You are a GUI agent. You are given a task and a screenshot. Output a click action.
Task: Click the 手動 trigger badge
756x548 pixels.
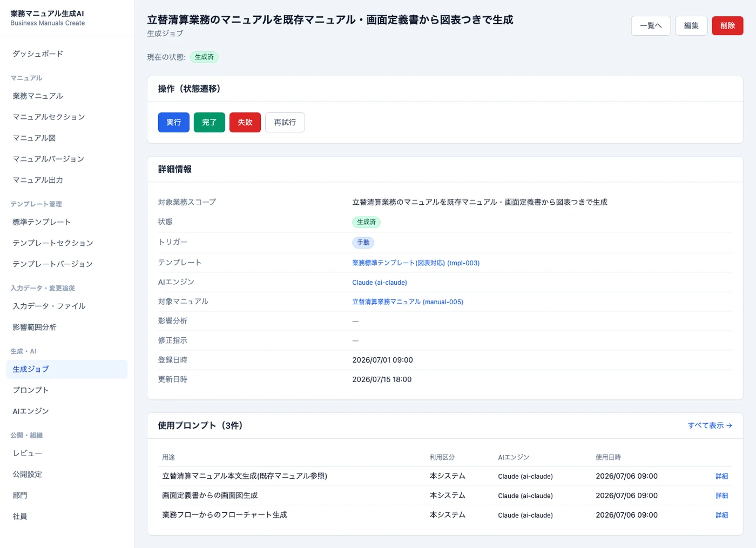click(363, 243)
